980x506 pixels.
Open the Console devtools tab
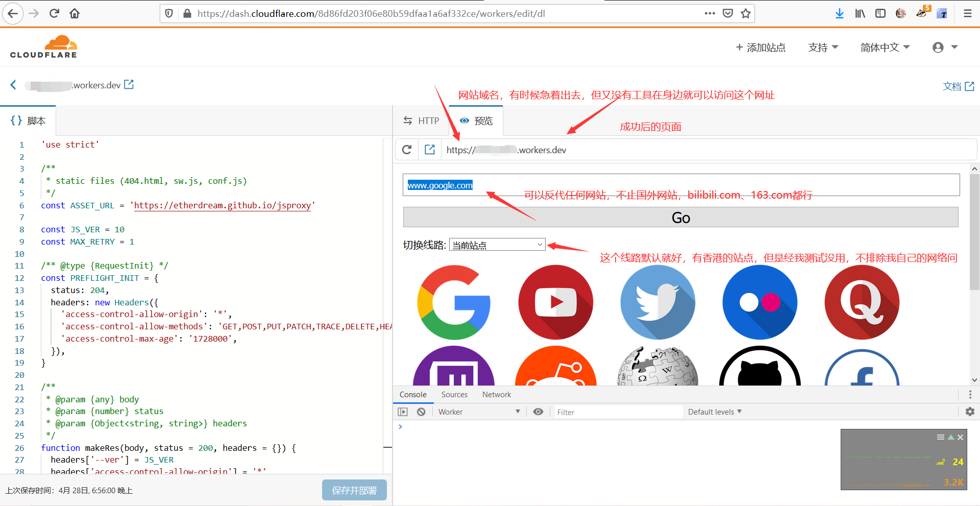413,394
